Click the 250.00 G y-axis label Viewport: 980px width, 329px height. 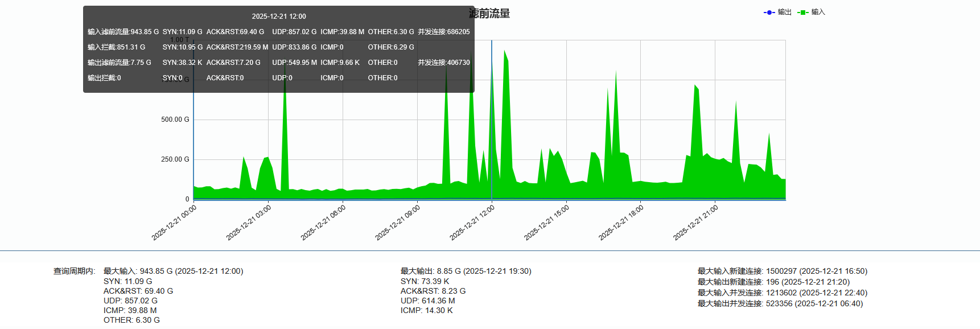tap(175, 159)
